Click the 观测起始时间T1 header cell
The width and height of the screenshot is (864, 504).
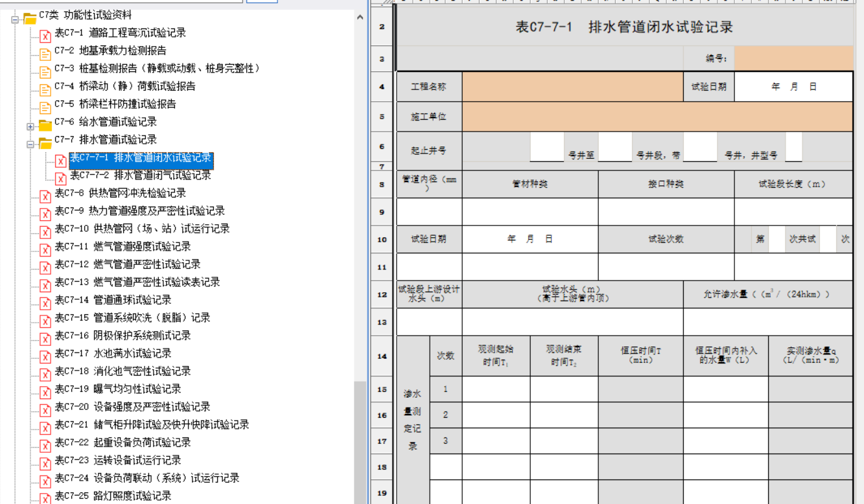[496, 356]
